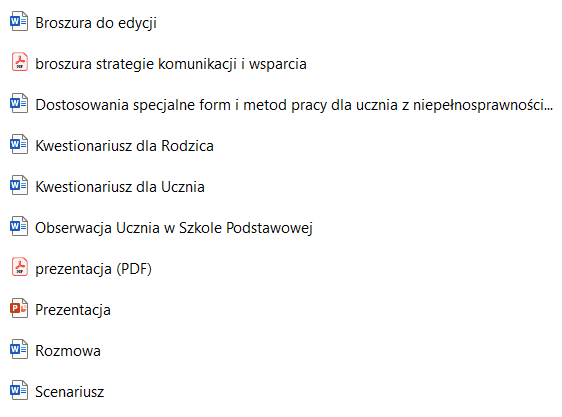Select the Word icon beside Scenariusz
The image size is (562, 417).
pos(19,390)
